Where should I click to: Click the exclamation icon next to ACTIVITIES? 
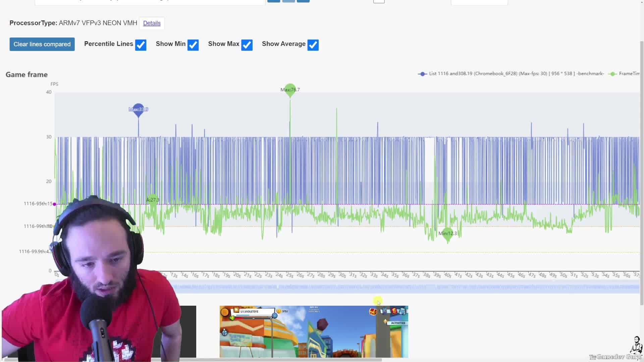pos(385,321)
